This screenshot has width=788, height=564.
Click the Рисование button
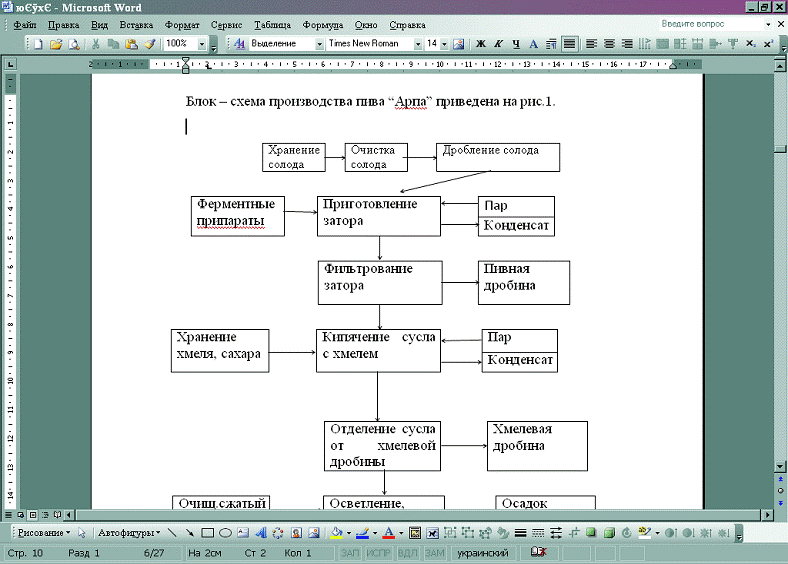44,533
